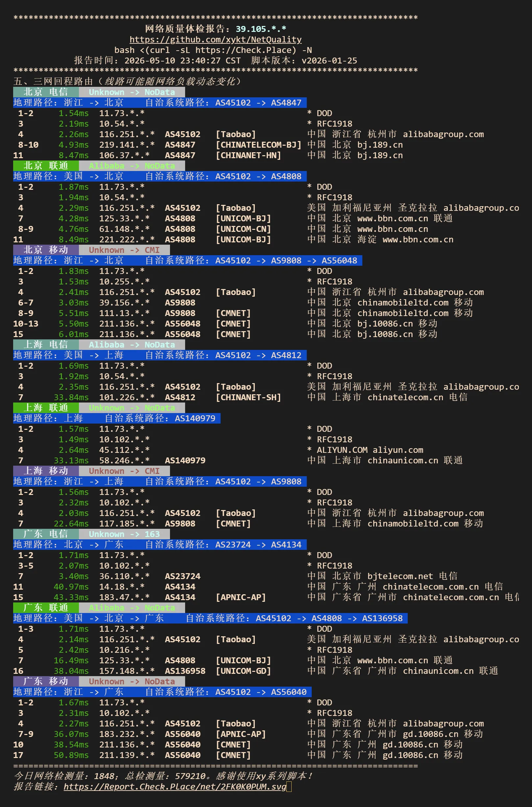The width and height of the screenshot is (532, 807).
Task: Select the 上海 移动 section label
Action: 46,470
